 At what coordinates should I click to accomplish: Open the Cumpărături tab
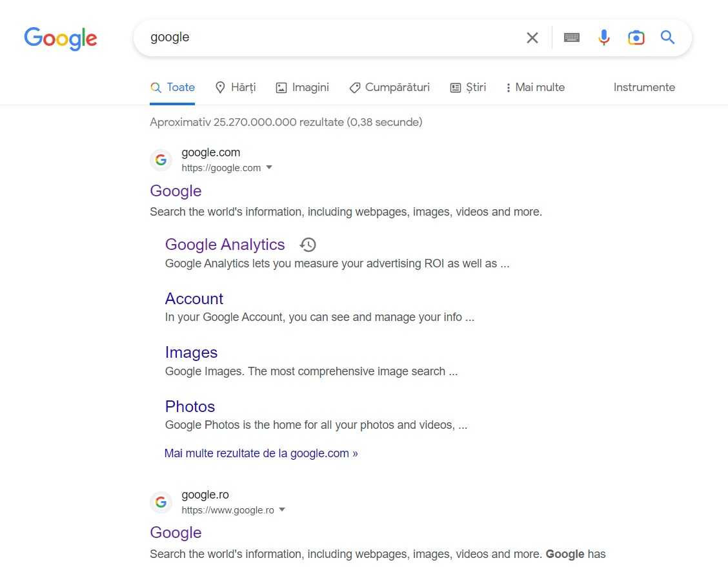click(x=389, y=88)
